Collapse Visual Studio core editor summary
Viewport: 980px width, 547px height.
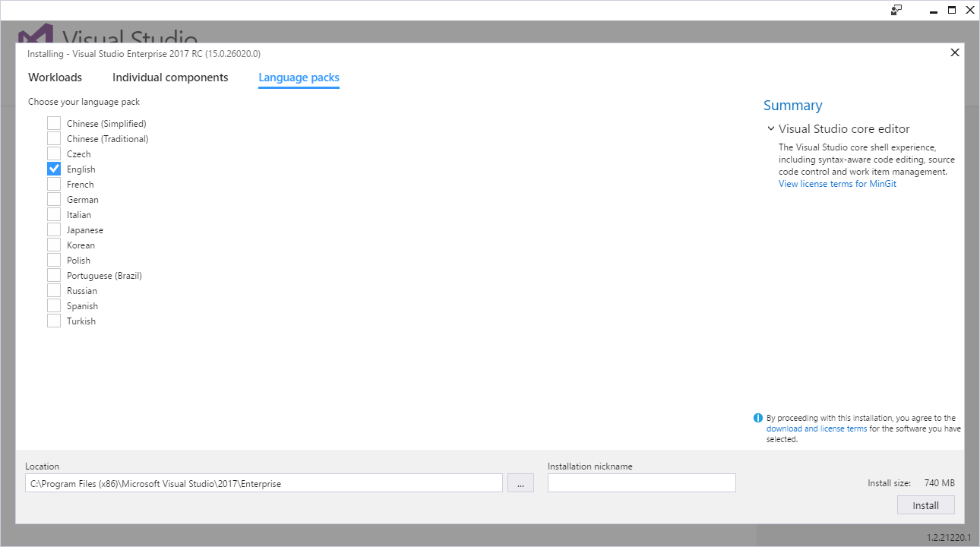pyautogui.click(x=771, y=129)
